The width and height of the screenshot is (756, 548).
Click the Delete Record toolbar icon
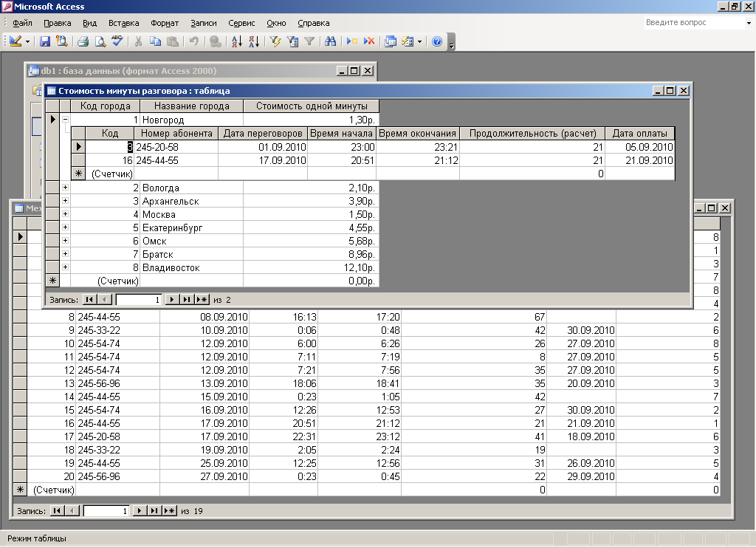tap(369, 41)
